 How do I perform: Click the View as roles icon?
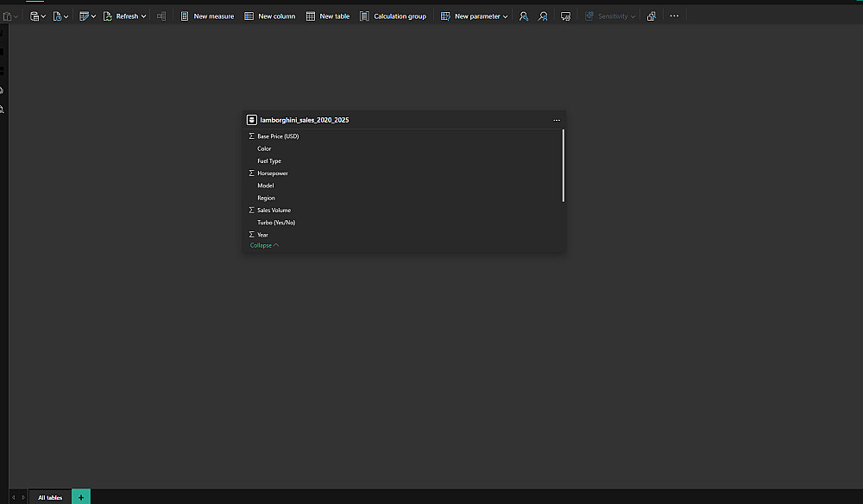(x=543, y=16)
